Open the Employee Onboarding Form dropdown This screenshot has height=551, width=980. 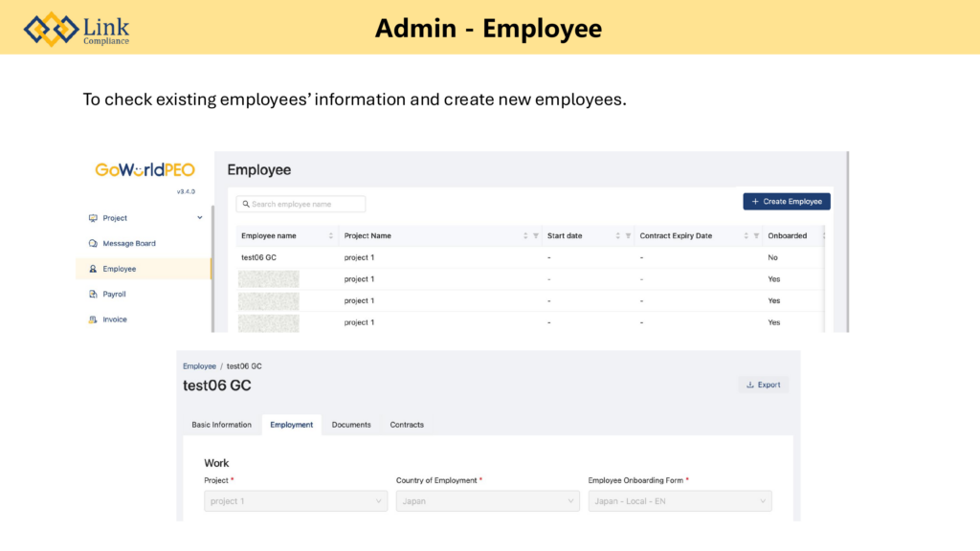679,501
